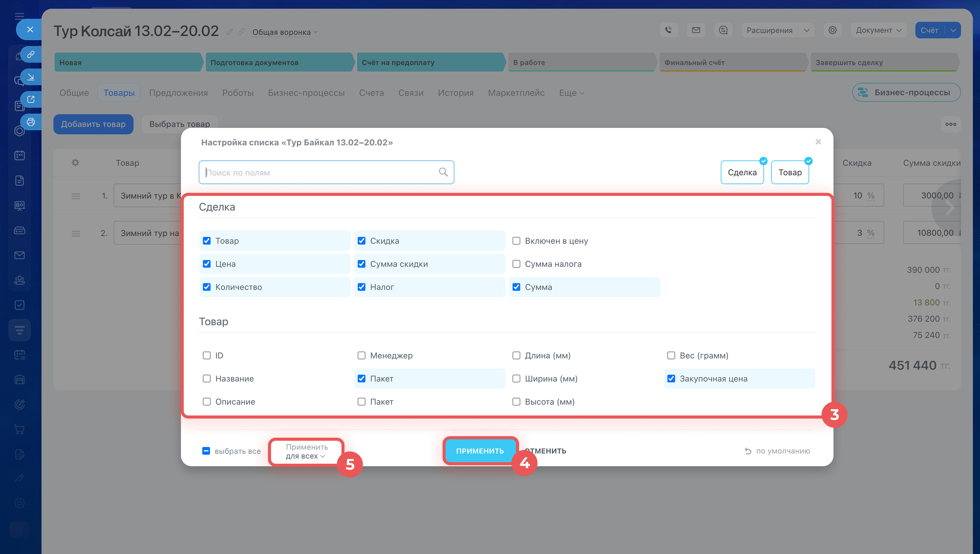980x554 pixels.
Task: Click the print icon in side panel
Action: (31, 122)
